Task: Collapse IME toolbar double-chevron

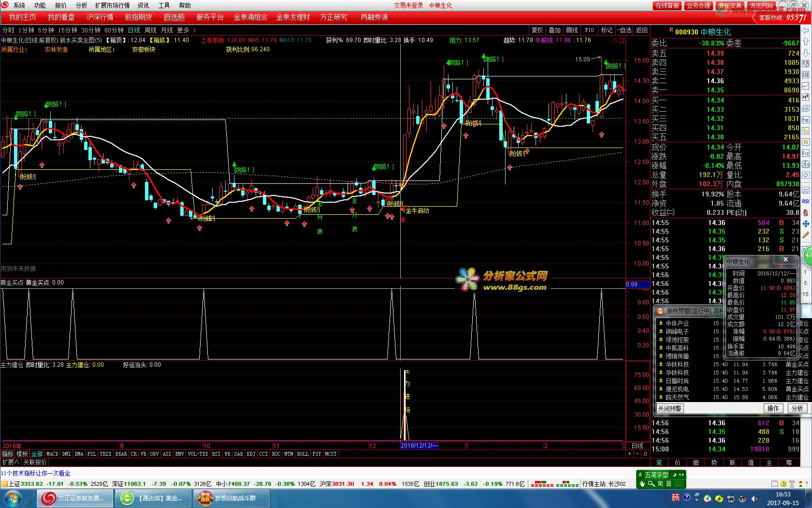Action: 640,475
